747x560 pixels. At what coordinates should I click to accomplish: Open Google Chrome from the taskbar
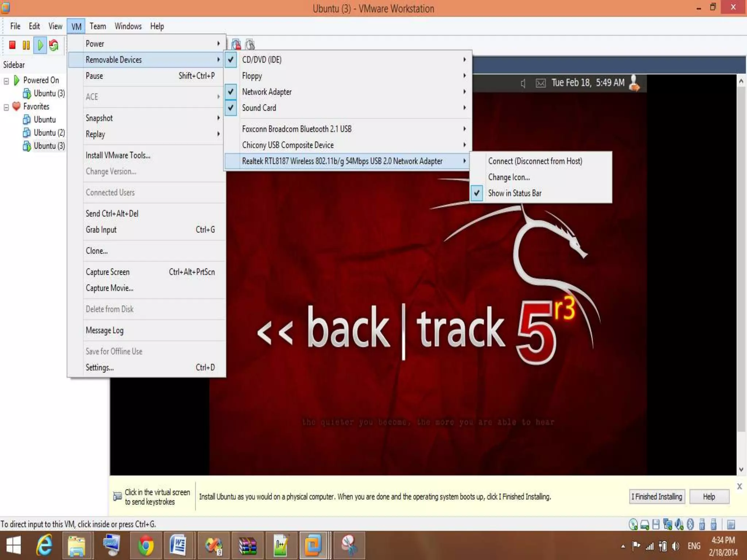pyautogui.click(x=145, y=546)
